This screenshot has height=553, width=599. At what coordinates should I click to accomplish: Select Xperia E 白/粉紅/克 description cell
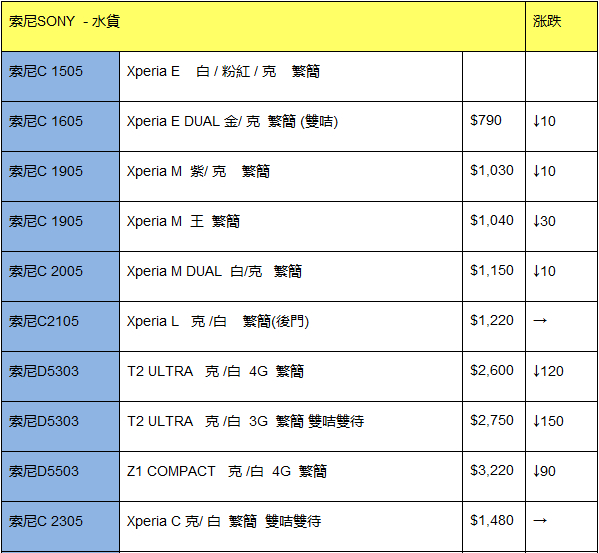[x=291, y=76]
